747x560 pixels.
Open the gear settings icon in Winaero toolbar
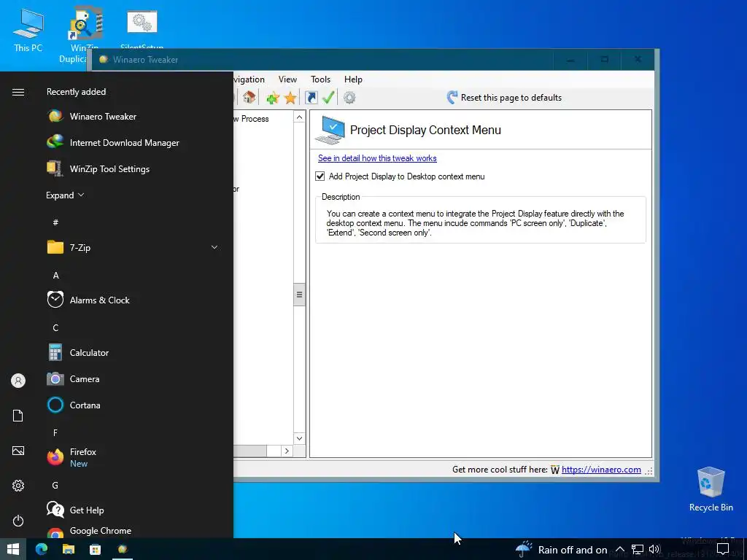(x=349, y=98)
